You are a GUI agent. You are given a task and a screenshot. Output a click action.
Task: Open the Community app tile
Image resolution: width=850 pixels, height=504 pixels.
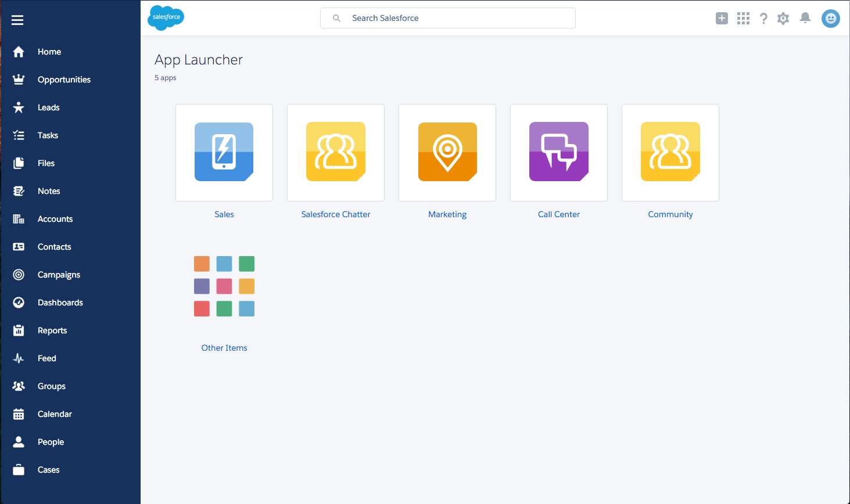coord(670,153)
